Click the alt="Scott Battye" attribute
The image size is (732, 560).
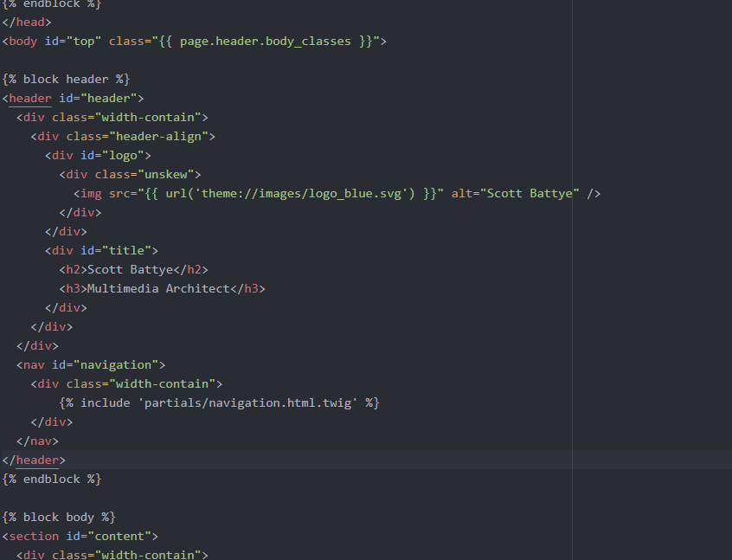tap(516, 193)
